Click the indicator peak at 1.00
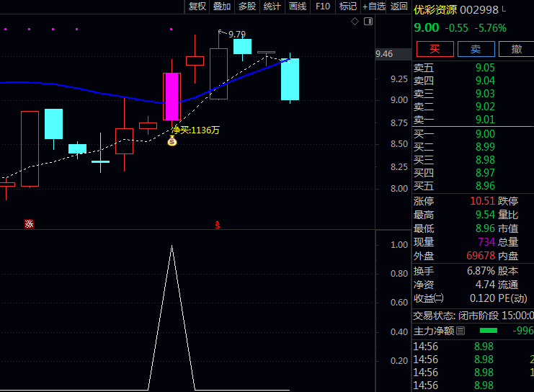This screenshot has width=534, height=392. 172,246
